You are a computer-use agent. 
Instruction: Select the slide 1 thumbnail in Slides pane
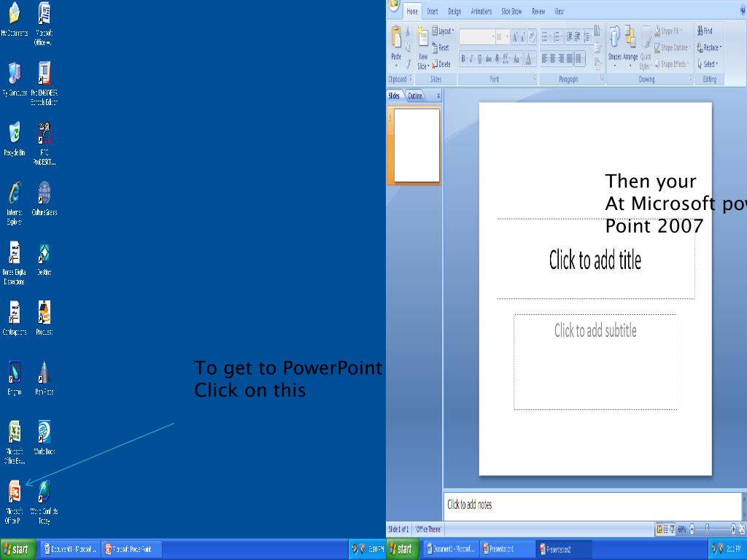point(417,145)
